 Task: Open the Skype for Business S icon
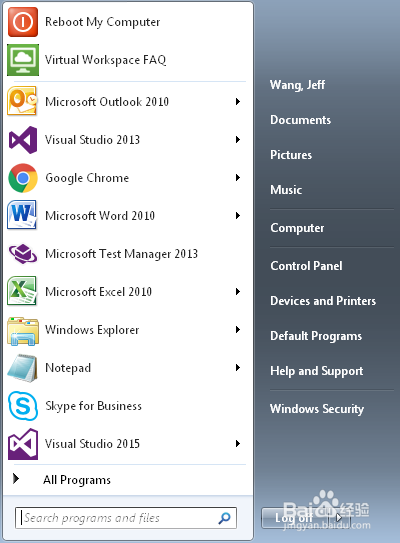23,406
